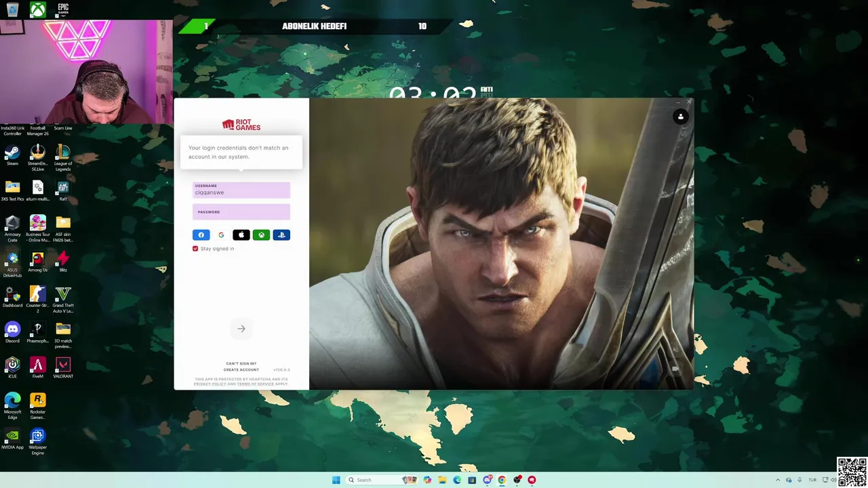
Task: Select Business Tour game icon
Action: point(37,228)
